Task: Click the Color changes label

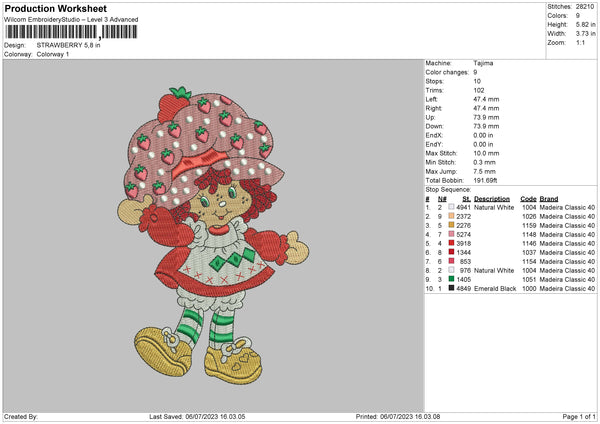Action: (x=447, y=72)
